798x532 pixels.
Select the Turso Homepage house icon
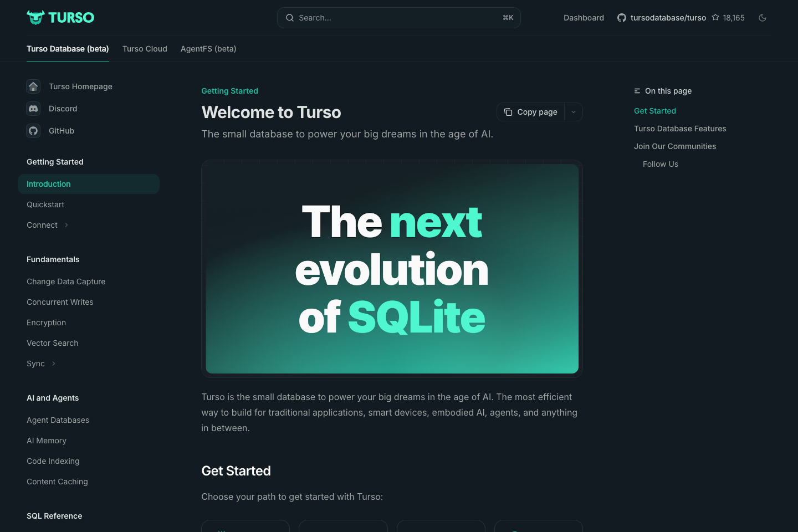pos(33,86)
